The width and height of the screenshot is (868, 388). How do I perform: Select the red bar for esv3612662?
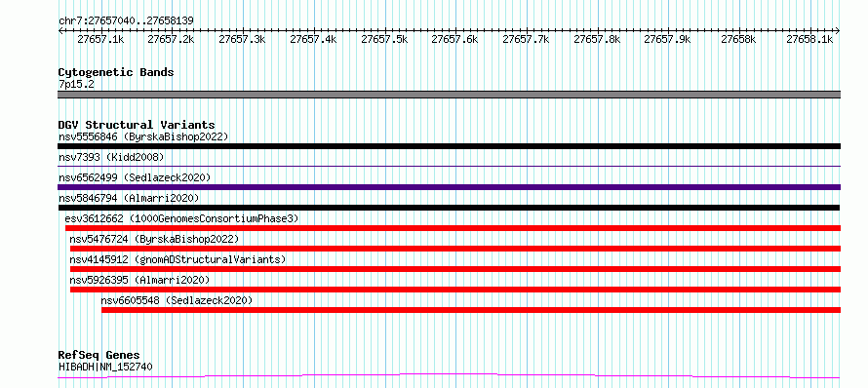tap(453, 228)
